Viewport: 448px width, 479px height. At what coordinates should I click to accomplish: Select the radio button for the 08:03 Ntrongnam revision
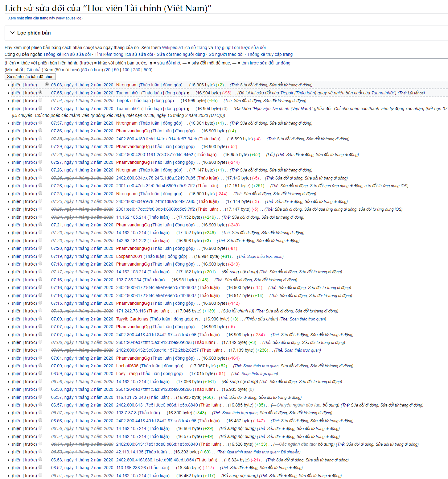(x=47, y=84)
